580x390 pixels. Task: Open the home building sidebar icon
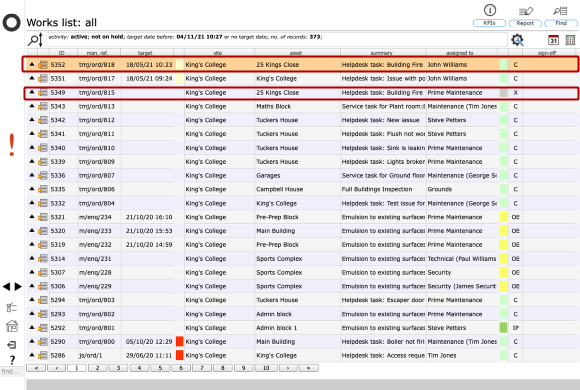pos(12,326)
